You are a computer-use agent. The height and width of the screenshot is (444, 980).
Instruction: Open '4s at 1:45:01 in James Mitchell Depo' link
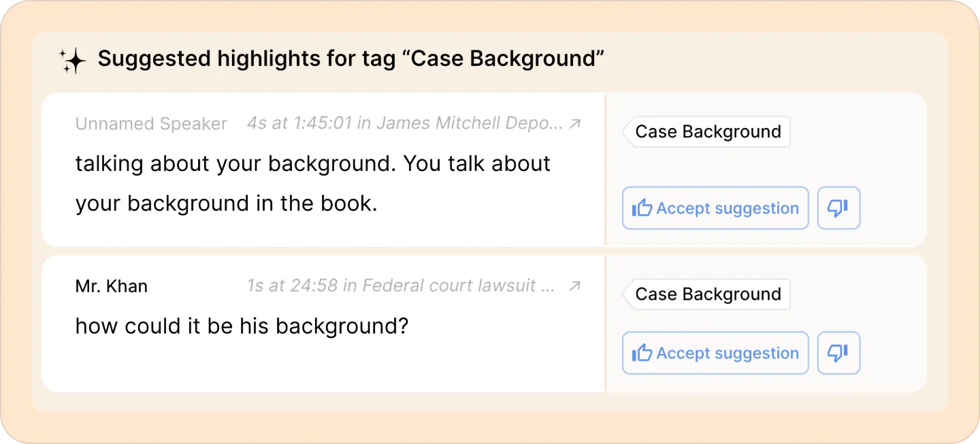[x=404, y=124]
